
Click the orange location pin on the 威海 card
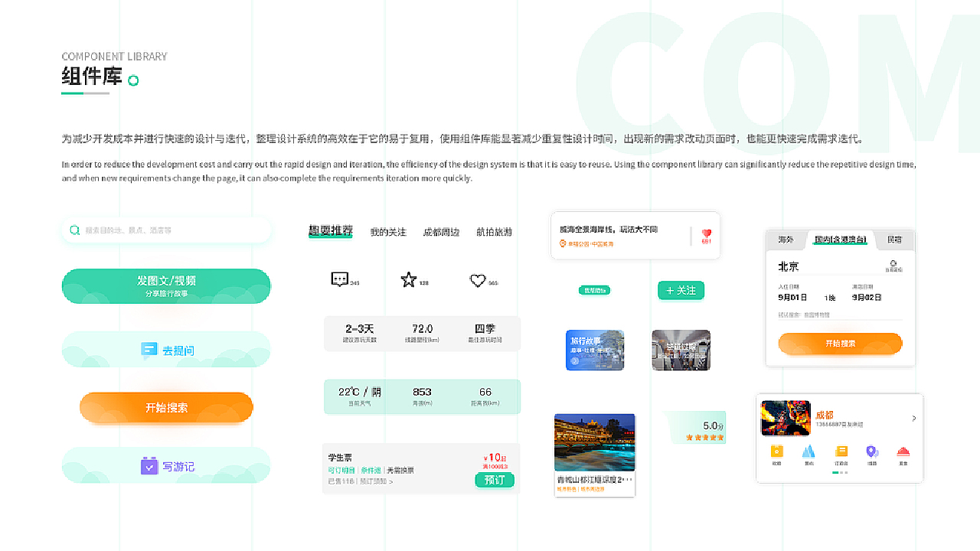pyautogui.click(x=563, y=243)
